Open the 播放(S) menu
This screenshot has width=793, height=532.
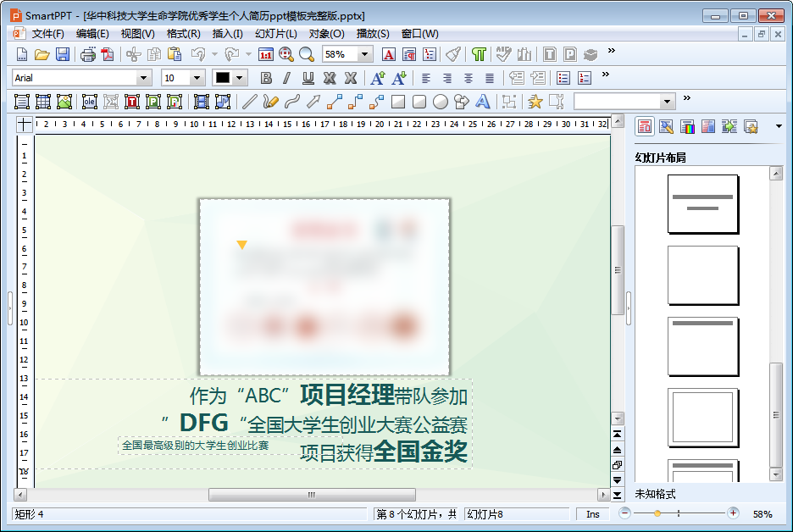coord(373,34)
